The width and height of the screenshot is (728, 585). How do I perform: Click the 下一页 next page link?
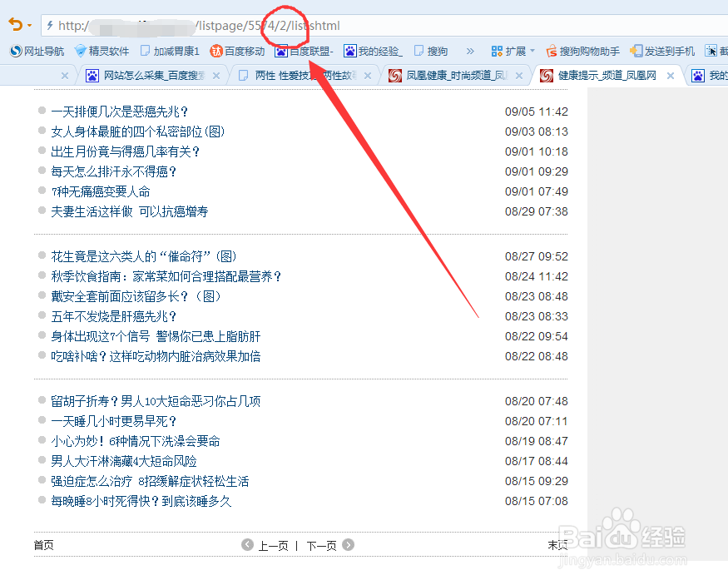click(x=321, y=545)
